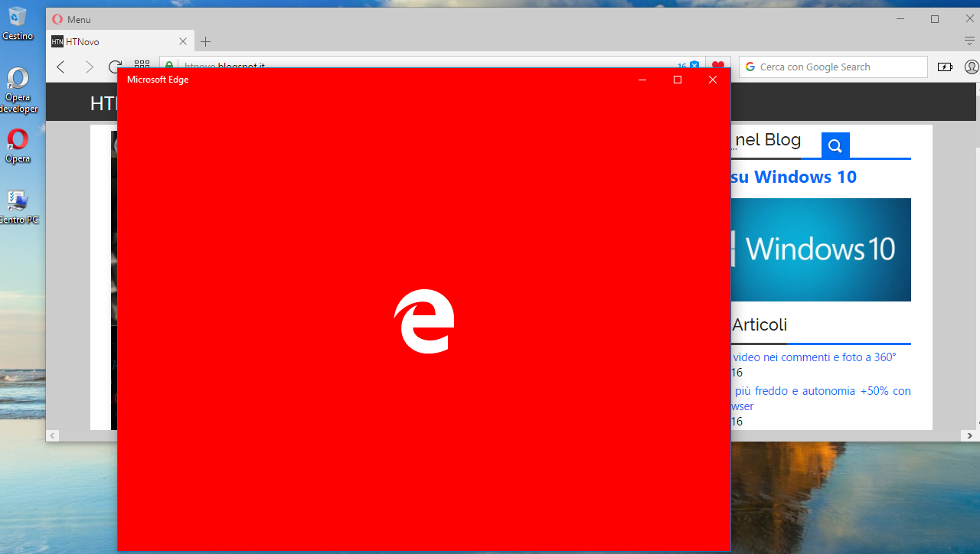Image resolution: width=980 pixels, height=554 pixels.
Task: Open the tab menu icon below Opera's close button
Action: coord(969,41)
